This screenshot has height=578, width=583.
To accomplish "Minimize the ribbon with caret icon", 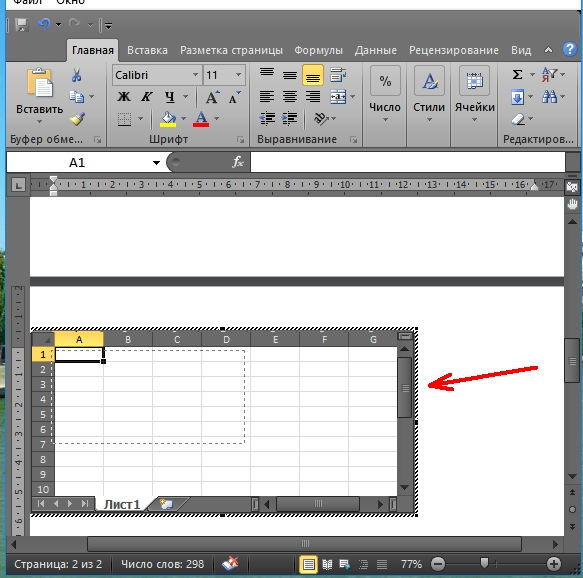I will pos(548,50).
